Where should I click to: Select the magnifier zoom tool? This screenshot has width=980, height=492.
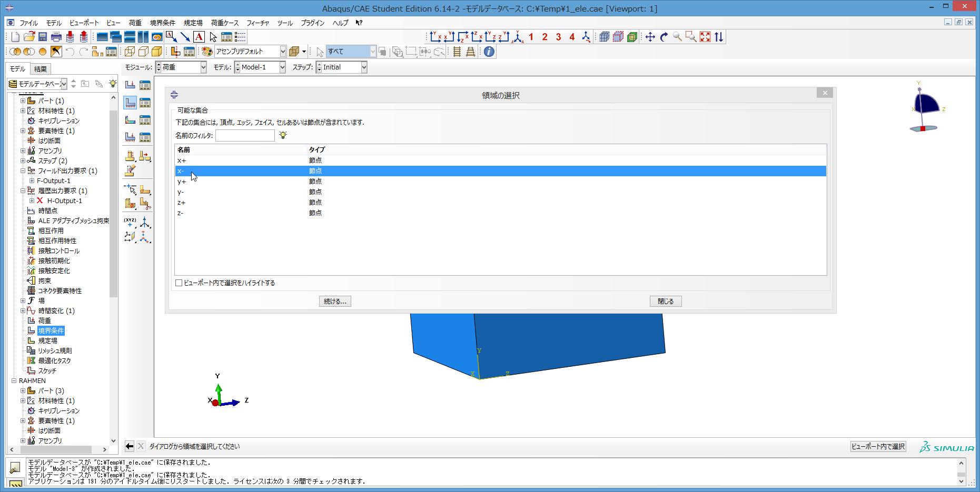coord(678,37)
